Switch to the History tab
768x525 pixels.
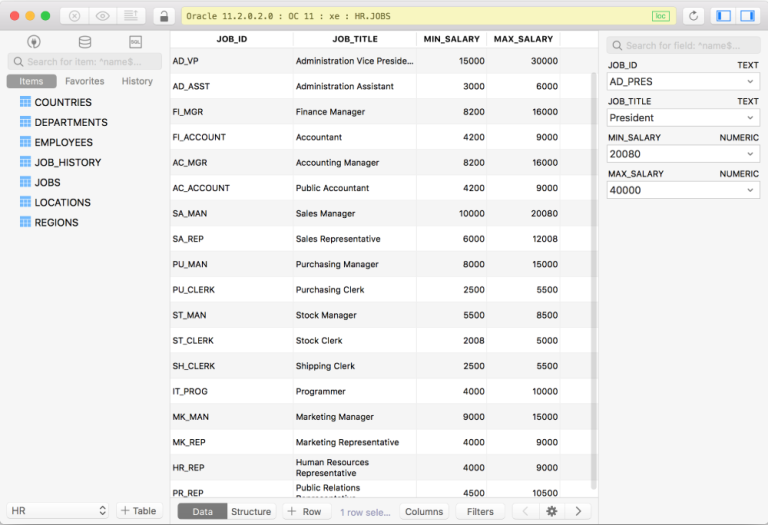point(137,81)
